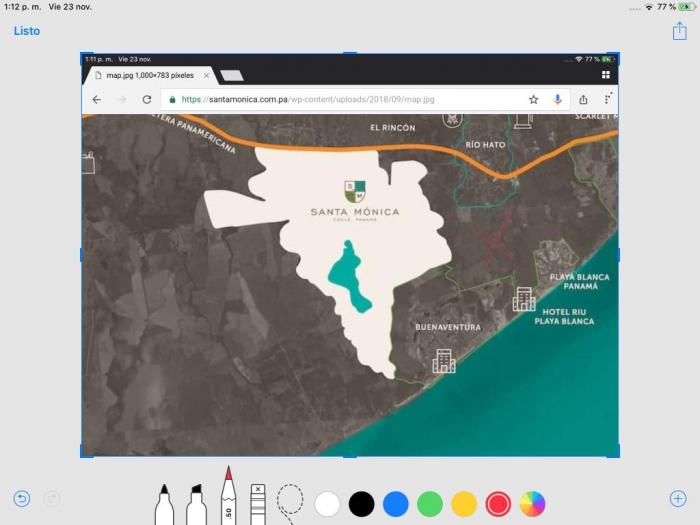Choose the black color swatch

(x=362, y=503)
